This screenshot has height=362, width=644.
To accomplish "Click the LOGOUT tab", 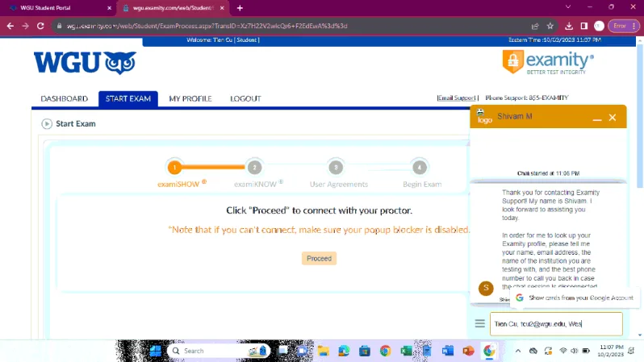I will 245,99.
